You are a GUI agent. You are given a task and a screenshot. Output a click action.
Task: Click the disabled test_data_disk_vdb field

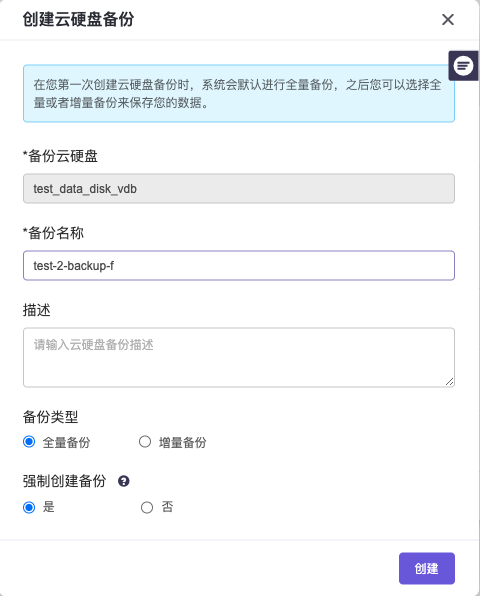pyautogui.click(x=239, y=189)
